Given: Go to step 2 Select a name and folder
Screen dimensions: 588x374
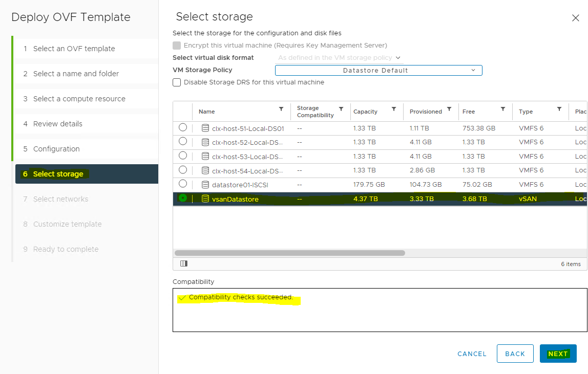Looking at the screenshot, I should [x=87, y=74].
